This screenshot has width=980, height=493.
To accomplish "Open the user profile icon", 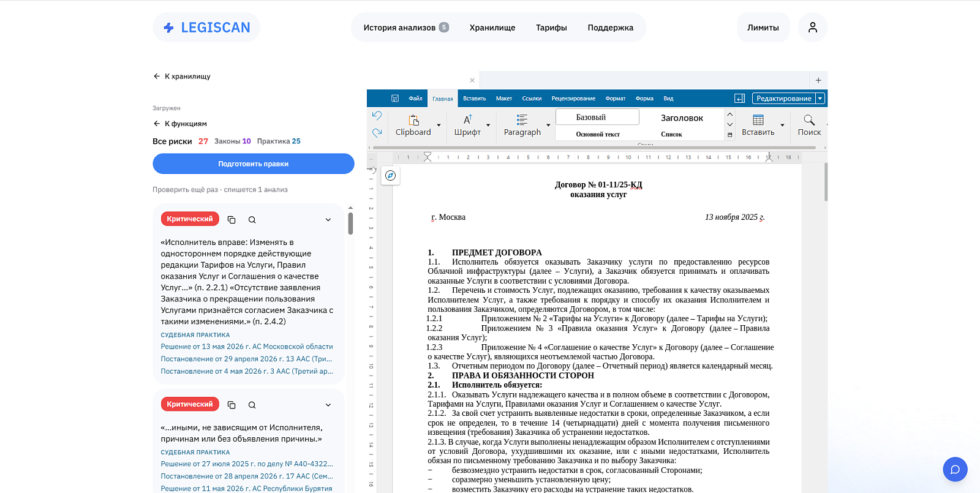I will (x=813, y=28).
